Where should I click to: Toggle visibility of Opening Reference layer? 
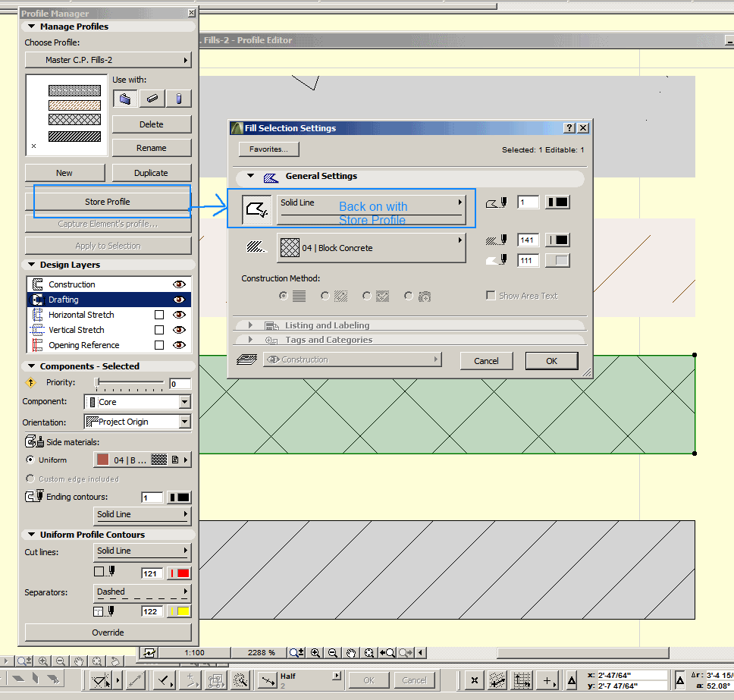pyautogui.click(x=179, y=345)
